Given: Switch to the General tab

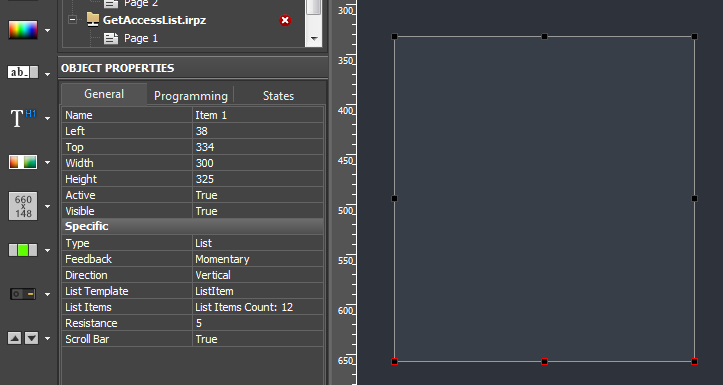Looking at the screenshot, I should click(104, 94).
